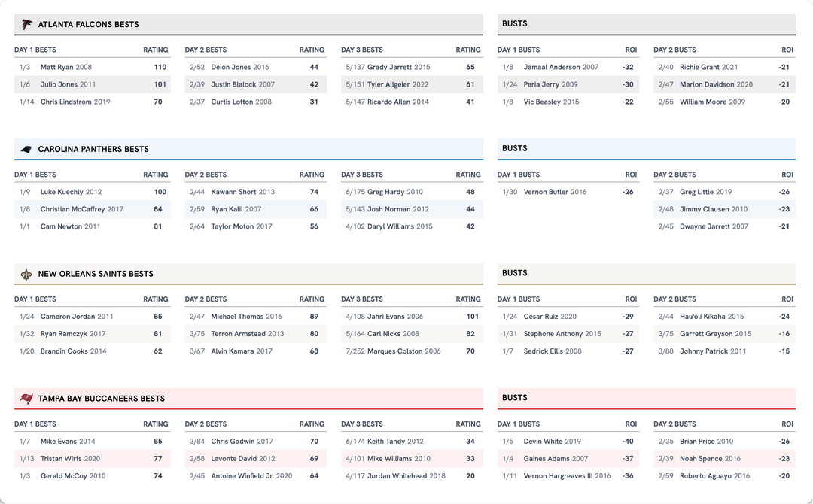
Task: Click the Tampa Bay Buccaneers flag logo
Action: (x=26, y=399)
